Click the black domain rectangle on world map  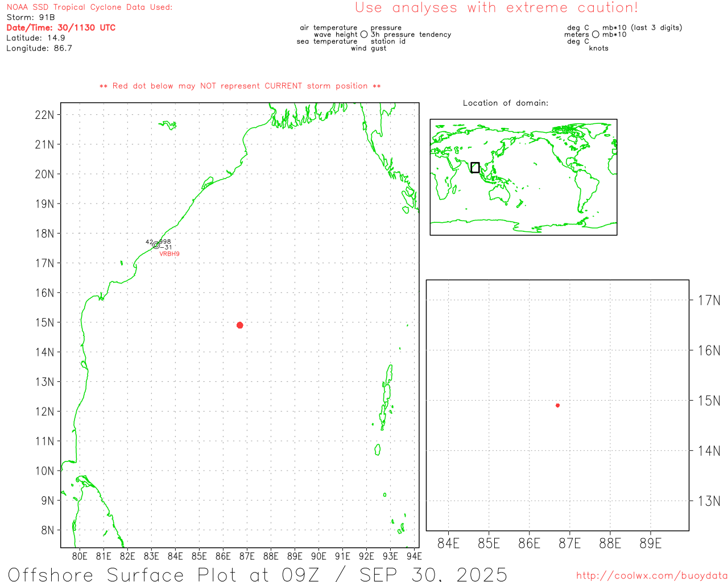click(475, 168)
